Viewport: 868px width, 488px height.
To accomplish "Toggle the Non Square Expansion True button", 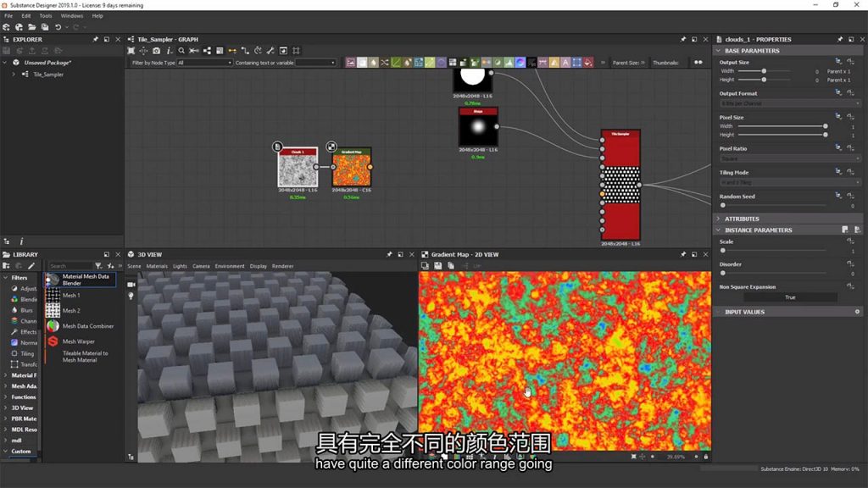I will coord(790,297).
